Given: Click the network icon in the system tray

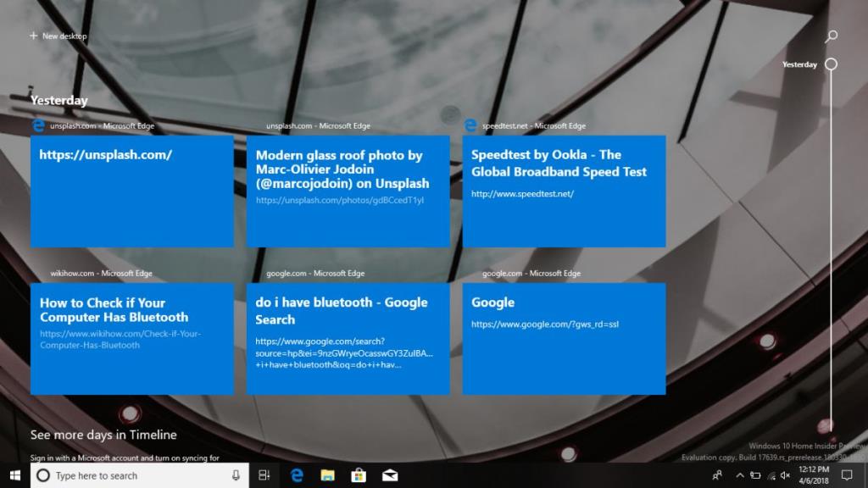Looking at the screenshot, I should (771, 475).
